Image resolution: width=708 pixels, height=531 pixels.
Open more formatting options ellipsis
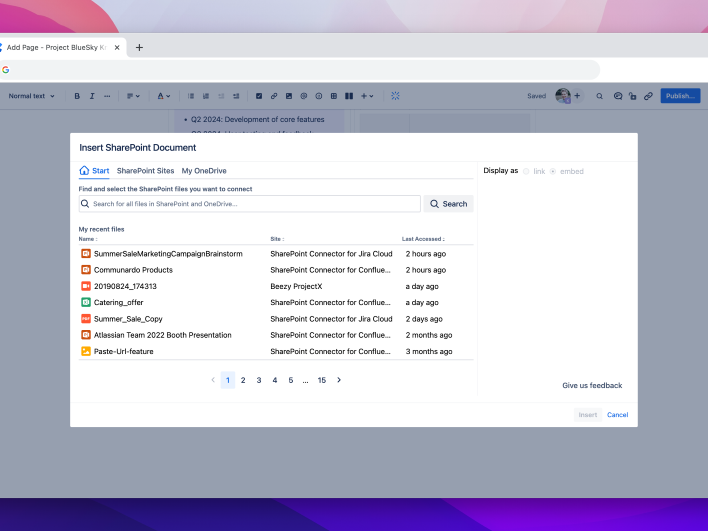pos(107,96)
